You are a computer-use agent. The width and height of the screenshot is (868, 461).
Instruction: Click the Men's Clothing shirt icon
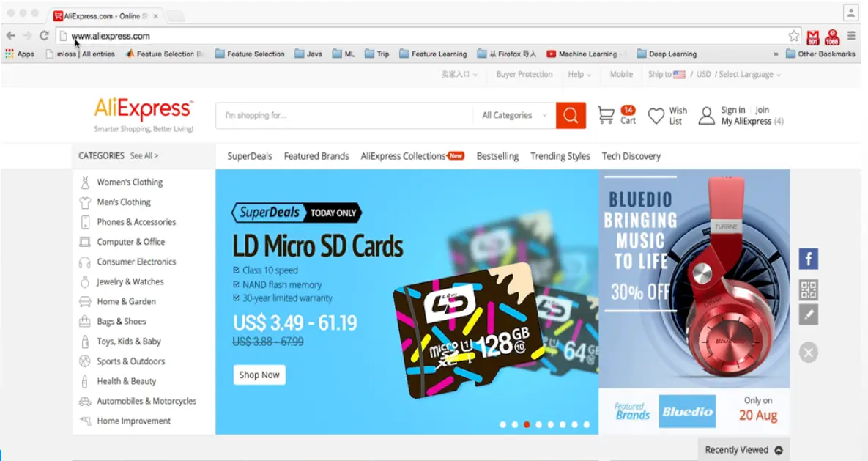[x=85, y=202]
